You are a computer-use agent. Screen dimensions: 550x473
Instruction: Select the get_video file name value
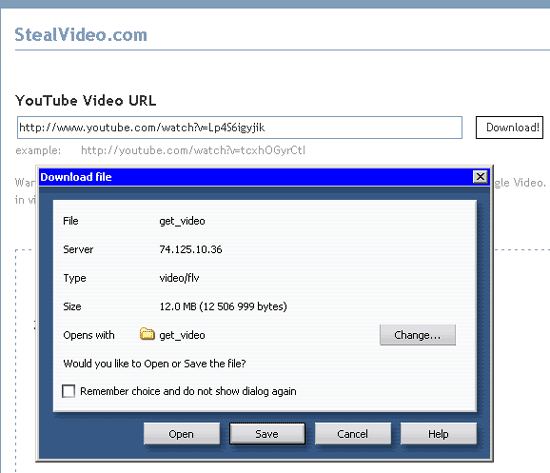182,221
